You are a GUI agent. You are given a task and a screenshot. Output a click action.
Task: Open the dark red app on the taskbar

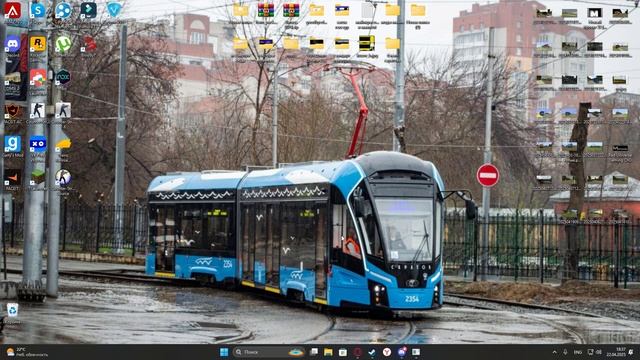coord(358,352)
